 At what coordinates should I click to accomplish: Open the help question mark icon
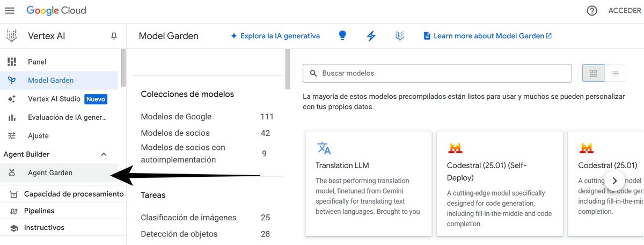pyautogui.click(x=592, y=11)
